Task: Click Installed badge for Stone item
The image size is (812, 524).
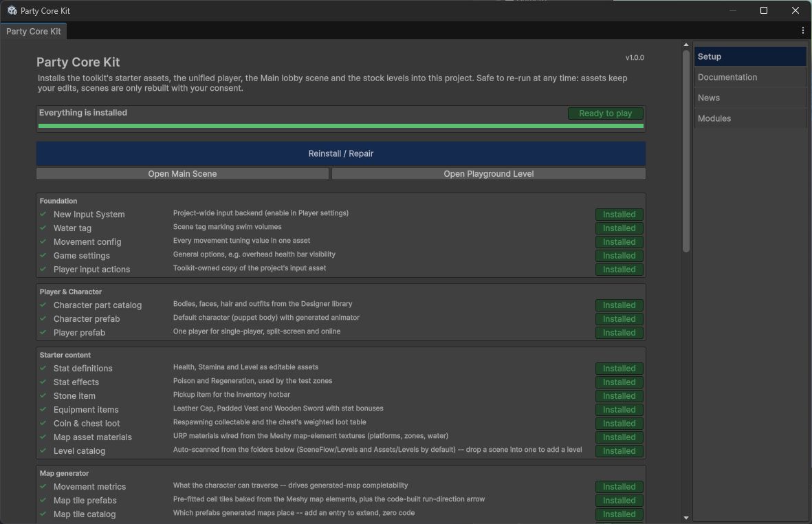Action: 619,396
